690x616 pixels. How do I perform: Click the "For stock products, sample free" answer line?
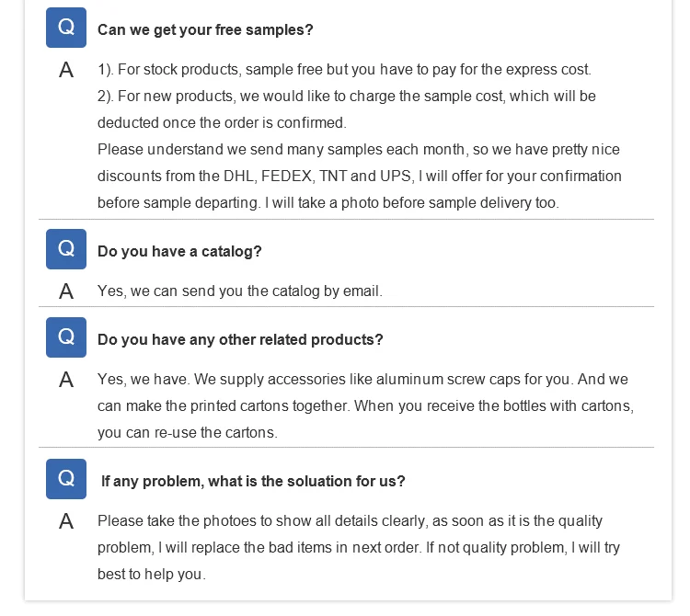click(x=344, y=70)
